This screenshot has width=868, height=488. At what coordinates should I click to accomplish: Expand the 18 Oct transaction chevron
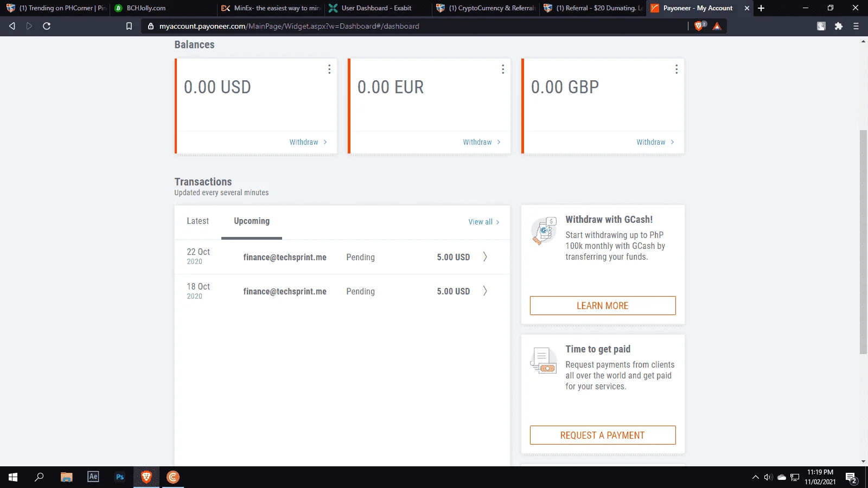coord(485,291)
